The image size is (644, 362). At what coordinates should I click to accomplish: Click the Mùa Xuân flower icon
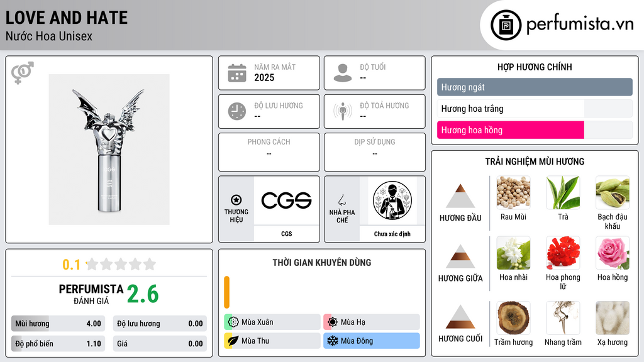pyautogui.click(x=233, y=322)
